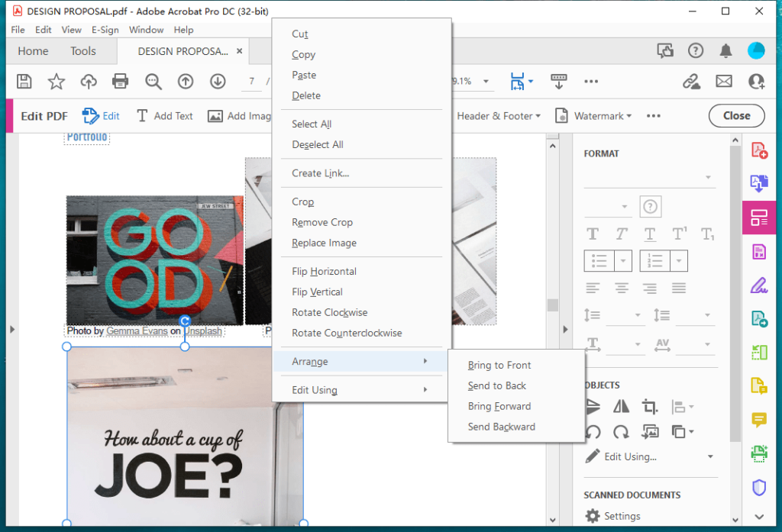Click Flip Horizontal icon in Objects panel
Screen dimensions: 782x532
click(x=621, y=407)
